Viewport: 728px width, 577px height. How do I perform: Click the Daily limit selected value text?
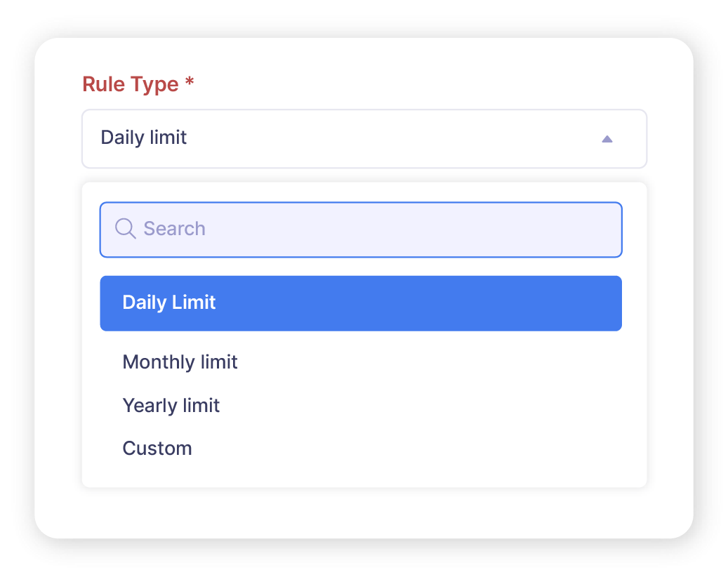(x=143, y=138)
